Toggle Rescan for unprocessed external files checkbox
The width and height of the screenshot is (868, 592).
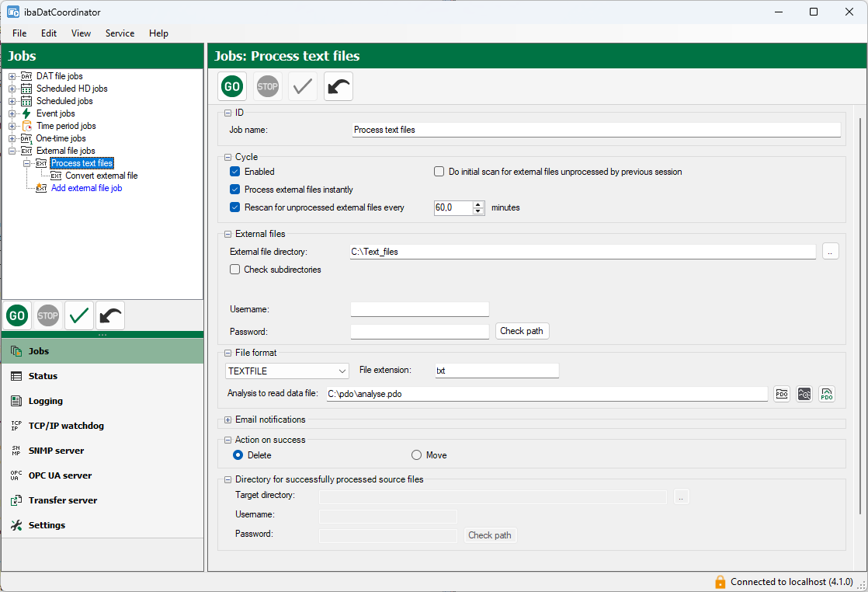234,207
